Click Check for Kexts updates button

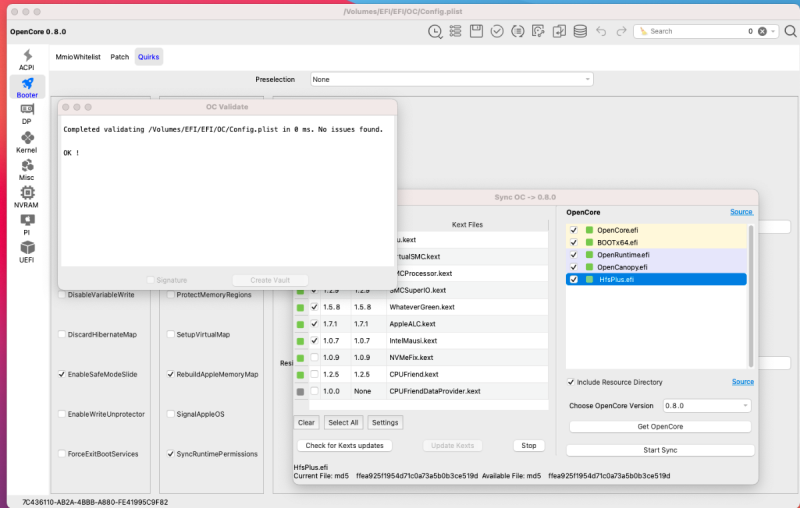[x=344, y=445]
